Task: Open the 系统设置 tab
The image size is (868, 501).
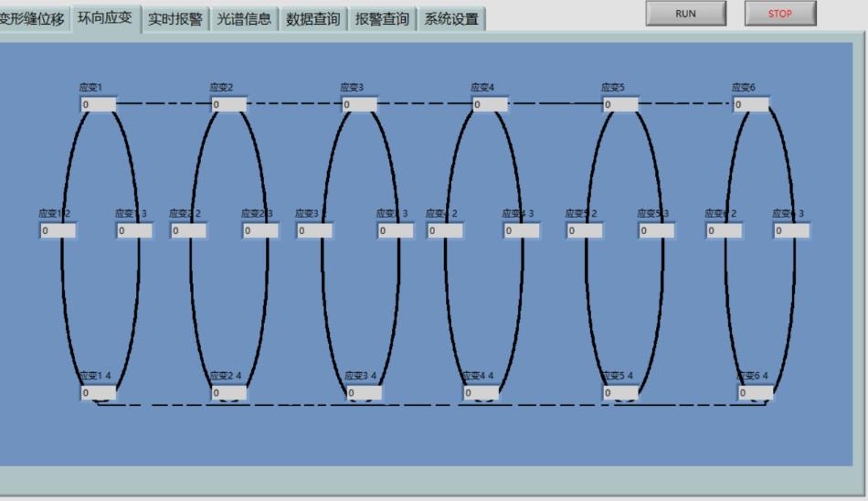Action: (451, 19)
